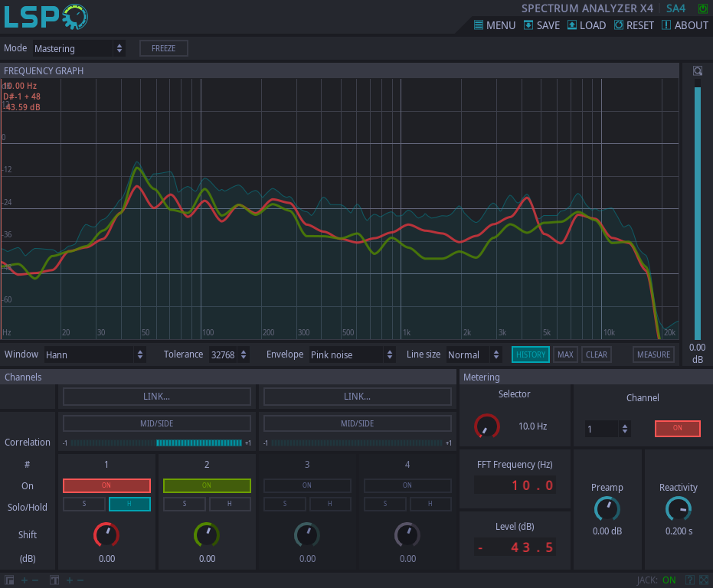
Task: Open the Window dropdown showing Hann
Action: 95,354
